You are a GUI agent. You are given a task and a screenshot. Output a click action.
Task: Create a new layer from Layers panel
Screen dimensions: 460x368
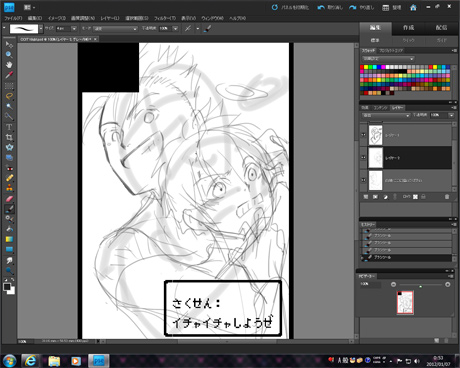(x=366, y=197)
